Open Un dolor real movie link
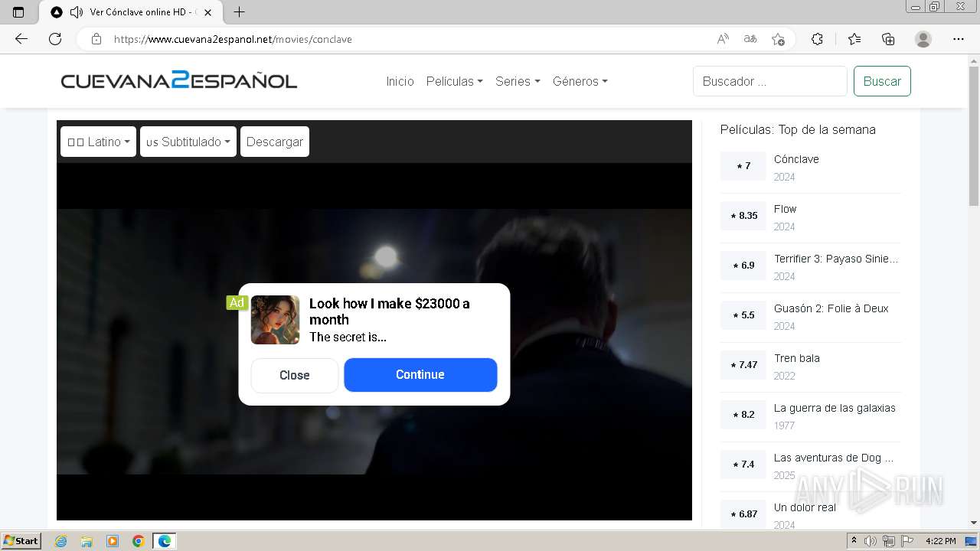The image size is (980, 551). 805,507
